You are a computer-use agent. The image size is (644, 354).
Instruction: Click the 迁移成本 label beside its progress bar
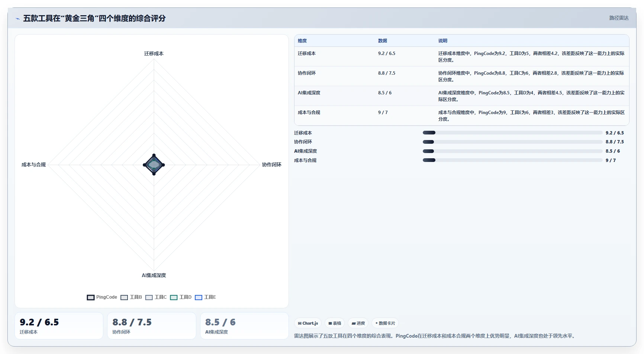click(303, 133)
